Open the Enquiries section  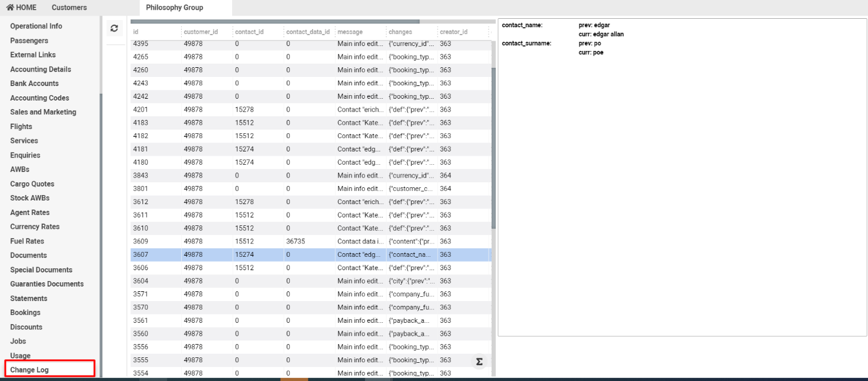24,155
